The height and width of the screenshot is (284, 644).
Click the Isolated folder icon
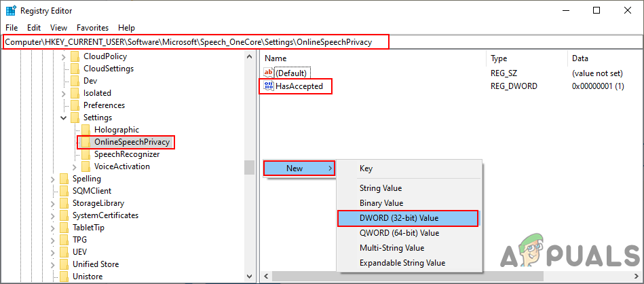pos(75,93)
